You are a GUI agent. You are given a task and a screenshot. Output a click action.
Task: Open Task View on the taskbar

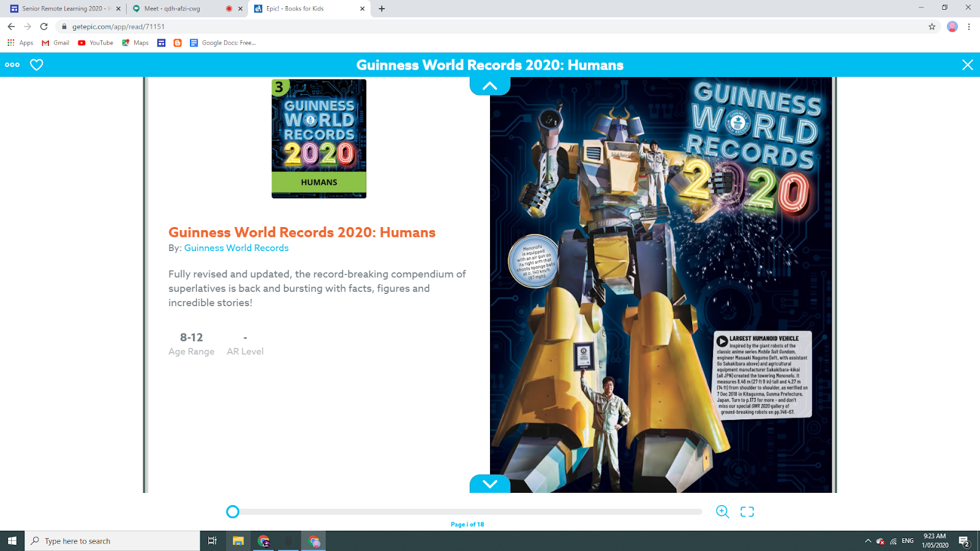212,541
